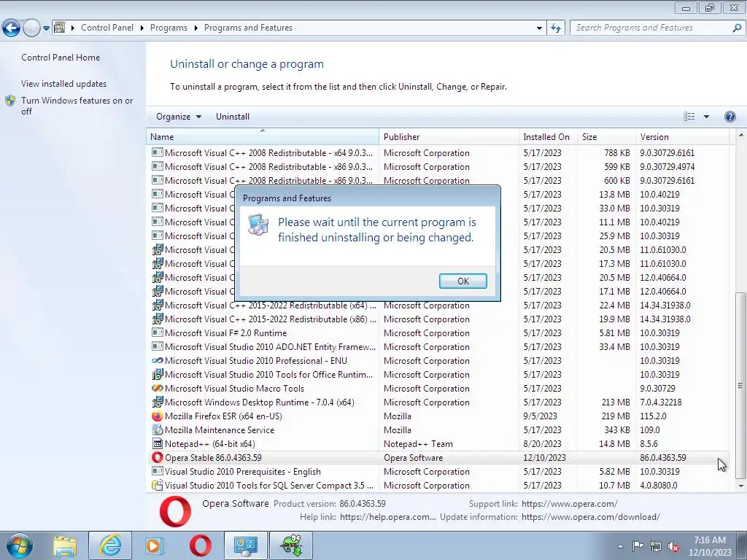
Task: Select Visual Studio 2010 Tools for SQL Server icon
Action: 158,485
